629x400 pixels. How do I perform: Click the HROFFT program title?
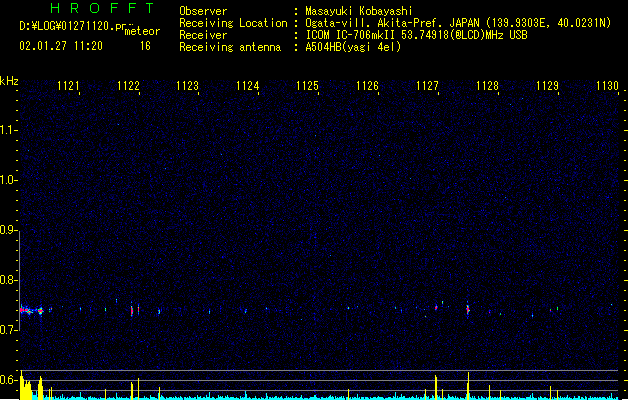[x=102, y=8]
